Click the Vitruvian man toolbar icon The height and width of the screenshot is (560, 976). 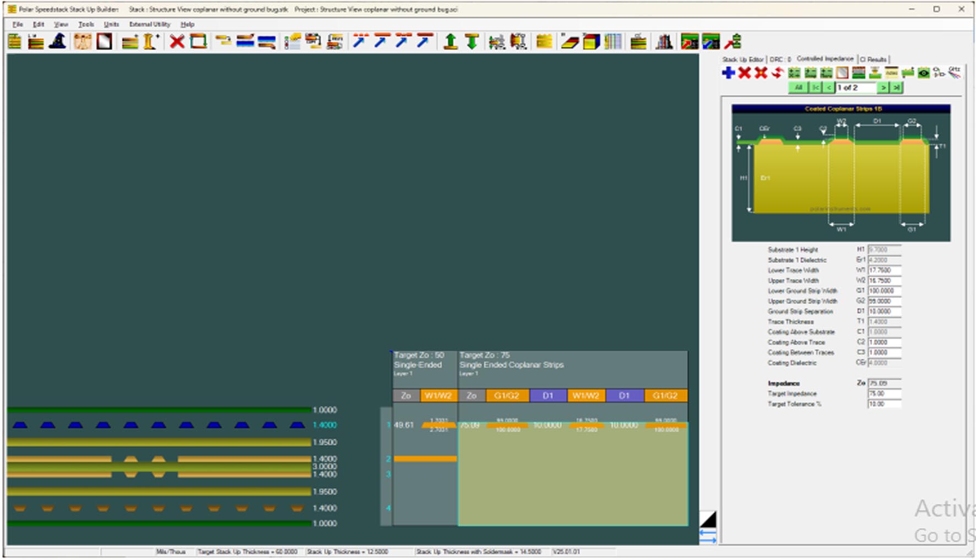[x=83, y=42]
